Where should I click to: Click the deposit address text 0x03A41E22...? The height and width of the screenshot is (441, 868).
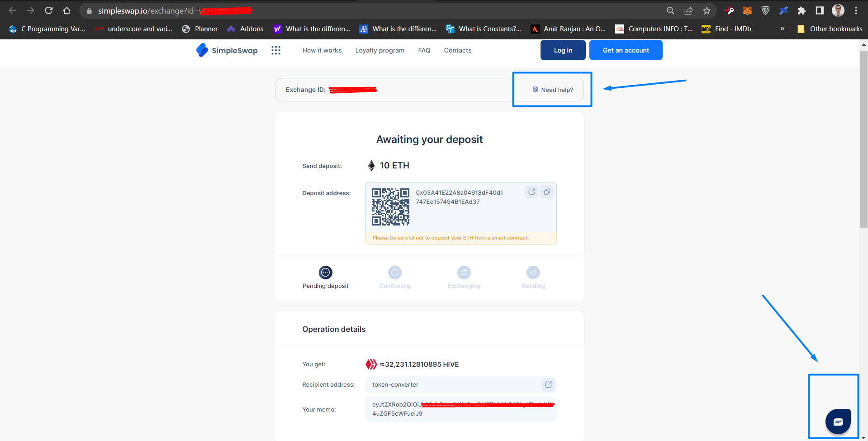click(460, 197)
